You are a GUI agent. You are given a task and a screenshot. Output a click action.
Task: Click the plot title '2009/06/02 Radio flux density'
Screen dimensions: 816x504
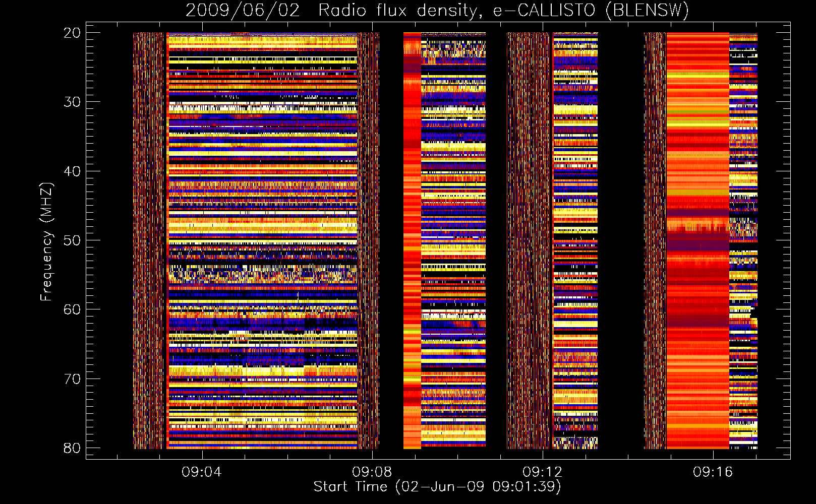click(437, 11)
